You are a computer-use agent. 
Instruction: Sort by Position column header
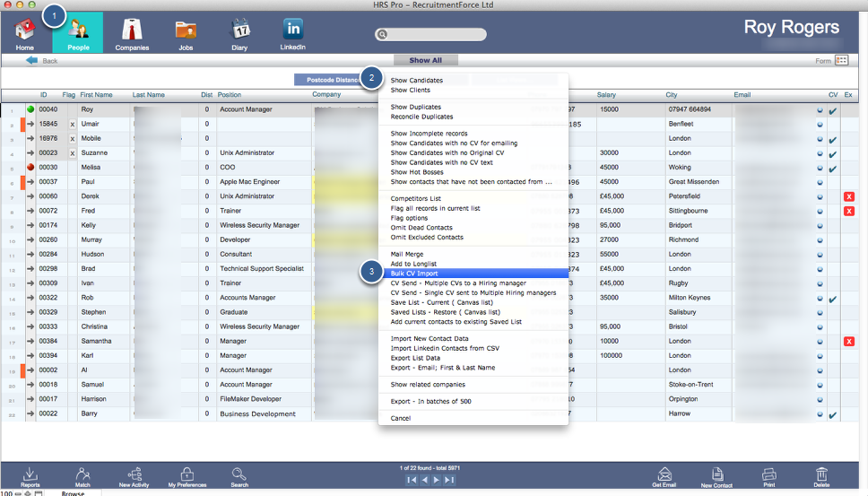(x=230, y=95)
